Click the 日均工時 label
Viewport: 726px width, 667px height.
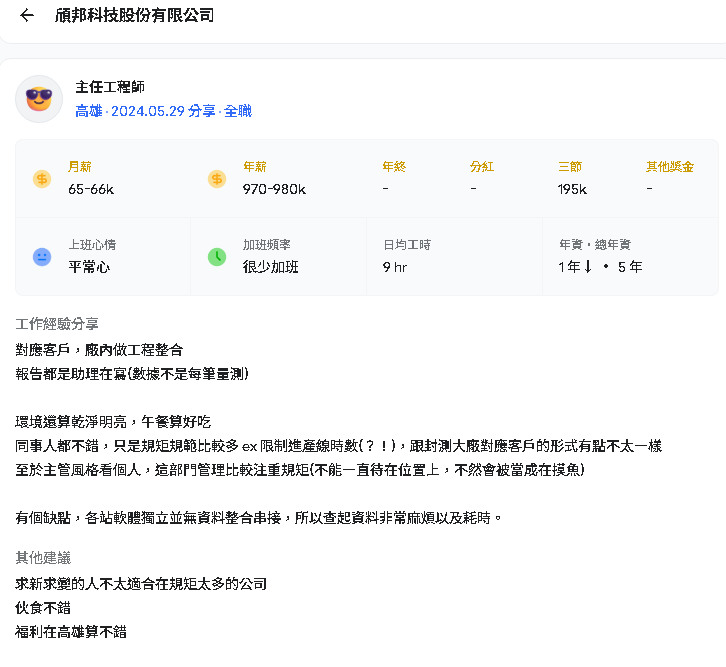407,245
